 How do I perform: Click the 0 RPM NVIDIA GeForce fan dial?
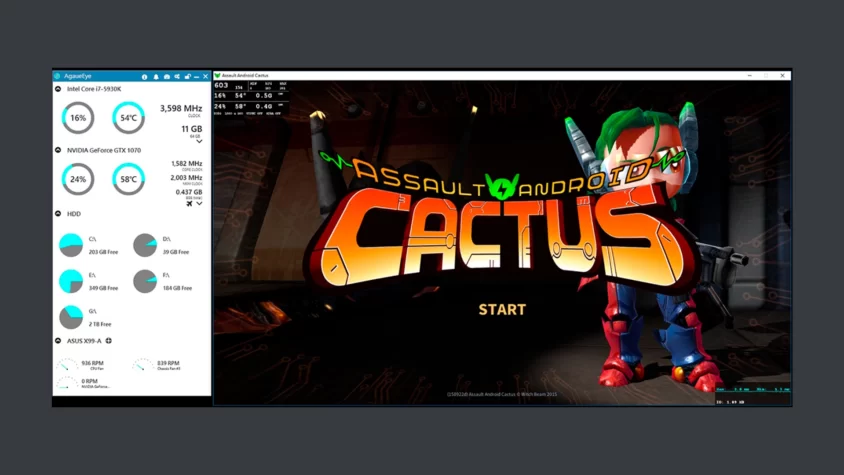click(67, 382)
